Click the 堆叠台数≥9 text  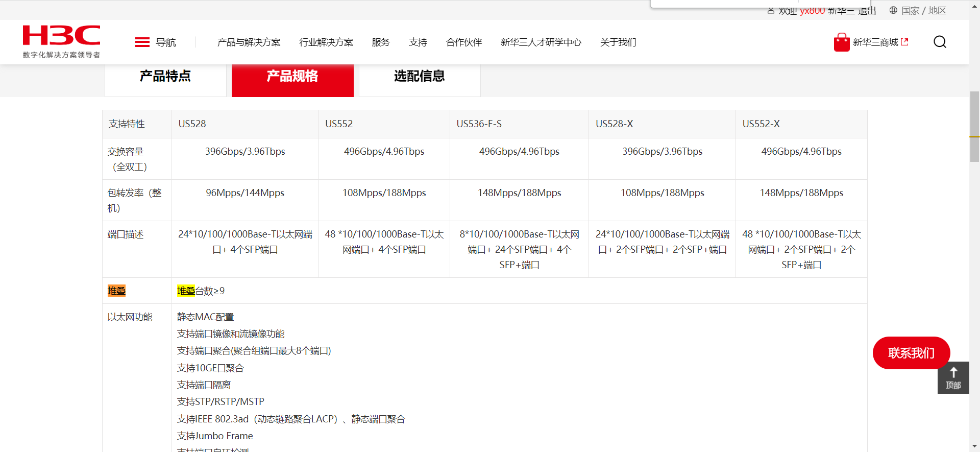pos(201,291)
